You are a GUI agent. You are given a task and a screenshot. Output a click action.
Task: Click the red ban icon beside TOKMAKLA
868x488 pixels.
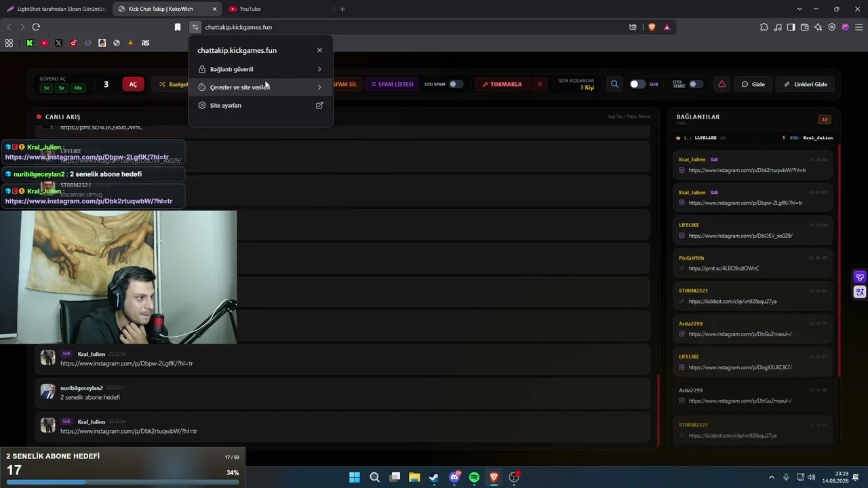point(540,84)
